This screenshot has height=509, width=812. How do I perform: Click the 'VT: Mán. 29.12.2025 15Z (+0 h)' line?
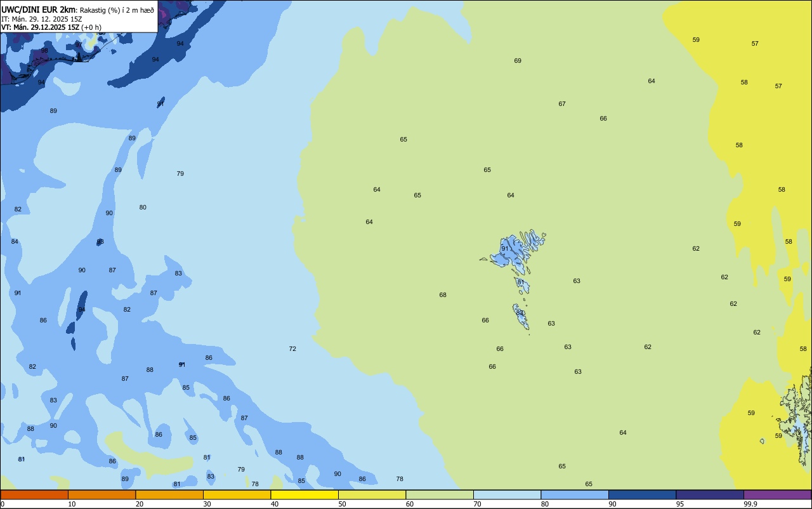(51, 27)
